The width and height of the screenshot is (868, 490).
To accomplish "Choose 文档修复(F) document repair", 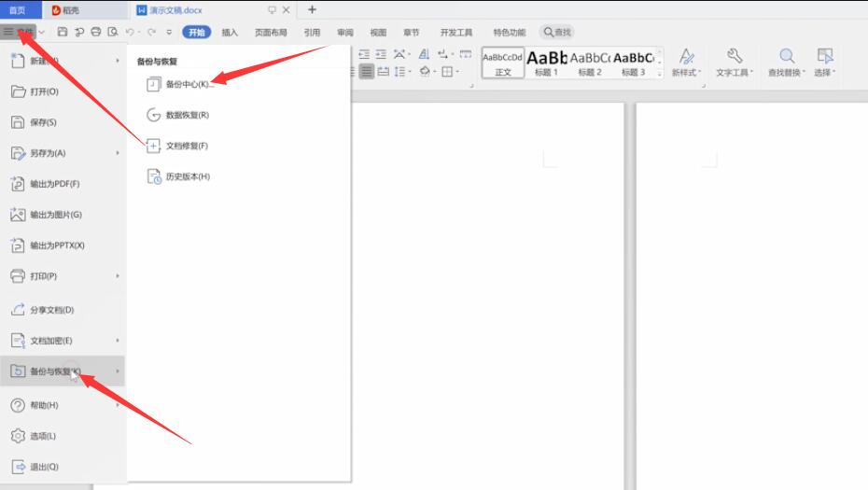I will click(x=177, y=146).
